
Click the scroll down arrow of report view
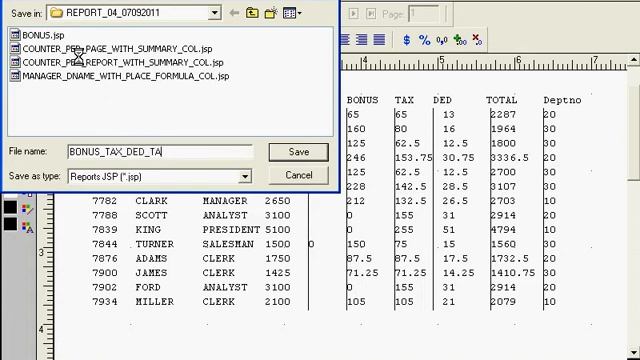[633, 352]
